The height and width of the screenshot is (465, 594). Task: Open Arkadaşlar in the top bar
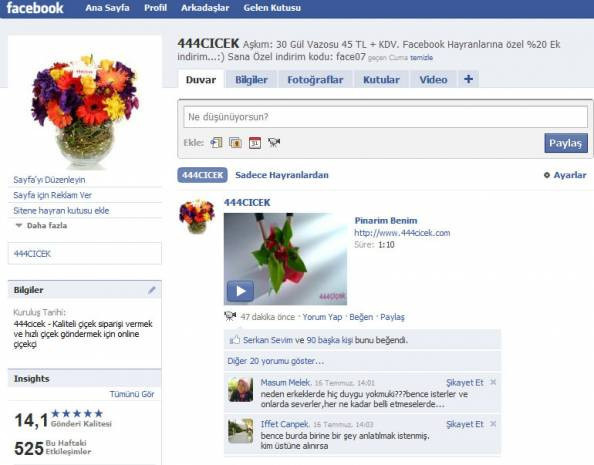[205, 8]
